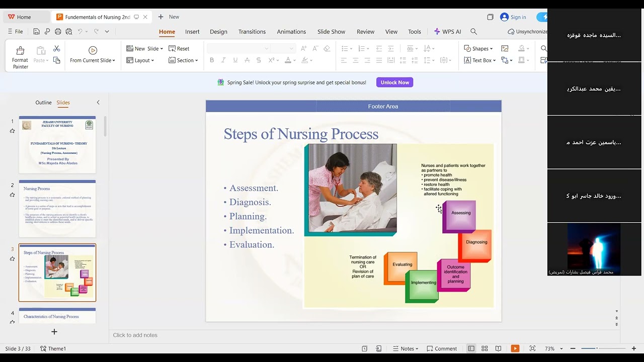Click the Print icon in quick access toolbar
644x362 pixels.
click(58, 31)
